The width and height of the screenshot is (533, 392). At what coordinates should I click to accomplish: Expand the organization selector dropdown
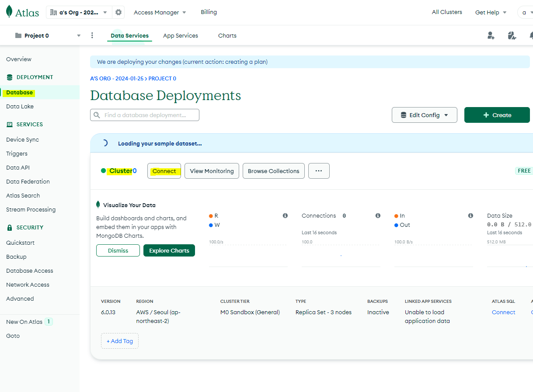coord(79,12)
